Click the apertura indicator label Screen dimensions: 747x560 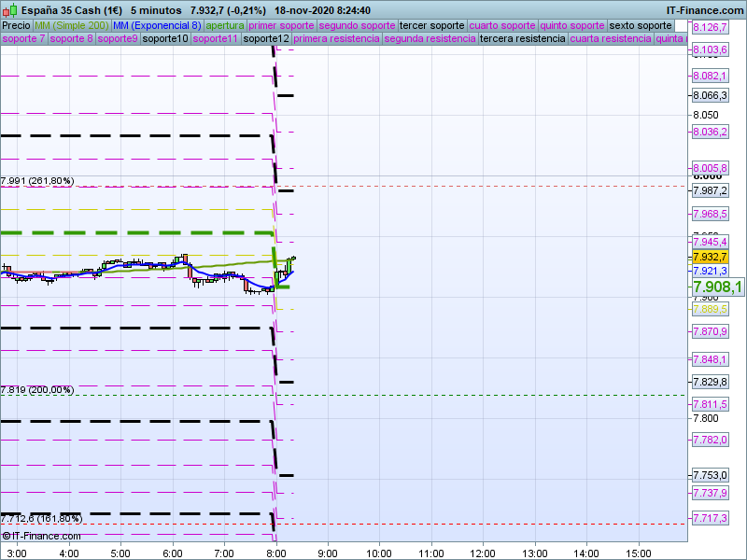[x=225, y=25]
